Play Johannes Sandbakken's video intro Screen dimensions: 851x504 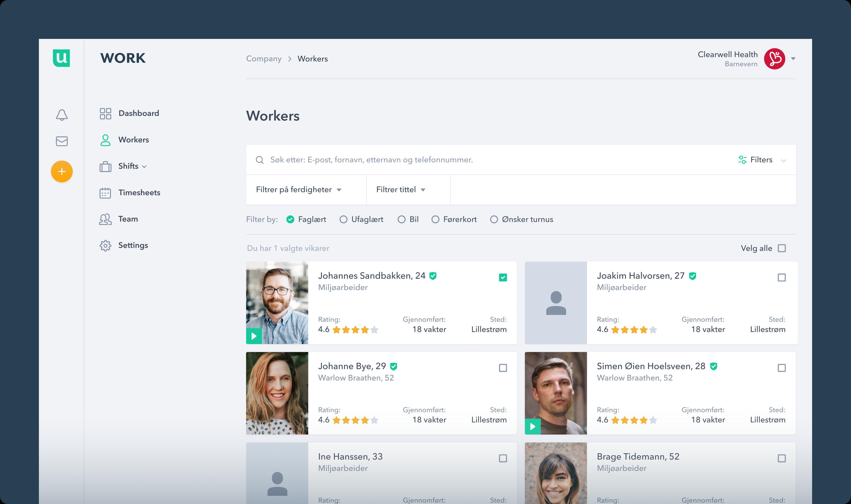(x=254, y=336)
